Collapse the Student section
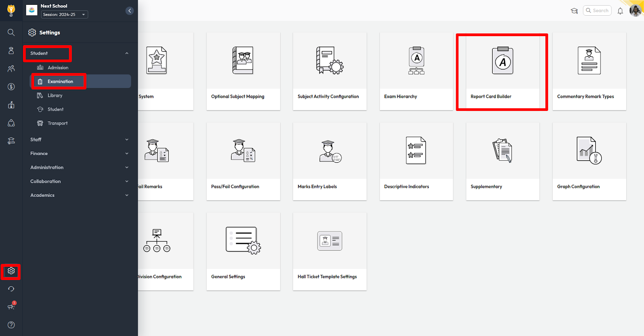644x336 pixels. (127, 53)
